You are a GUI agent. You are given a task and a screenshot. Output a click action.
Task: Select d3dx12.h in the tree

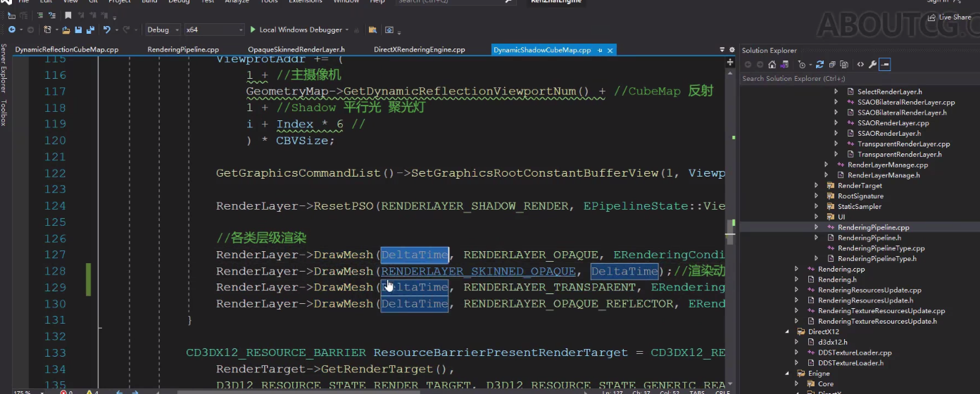[831, 342]
